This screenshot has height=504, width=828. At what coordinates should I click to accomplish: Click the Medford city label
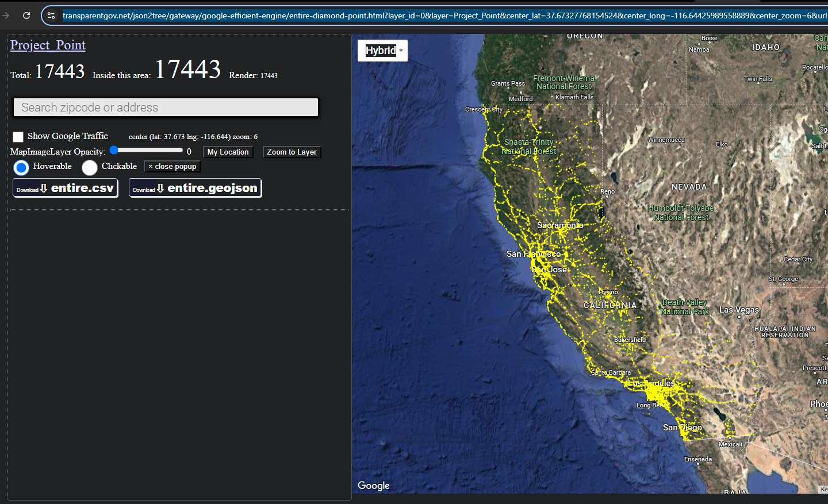(x=520, y=99)
